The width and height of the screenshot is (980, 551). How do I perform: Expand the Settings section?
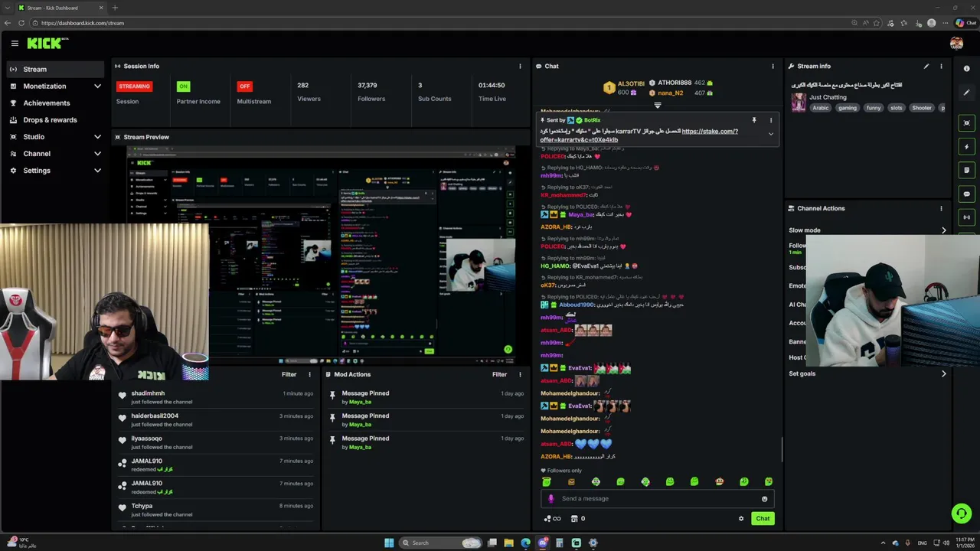pos(55,170)
